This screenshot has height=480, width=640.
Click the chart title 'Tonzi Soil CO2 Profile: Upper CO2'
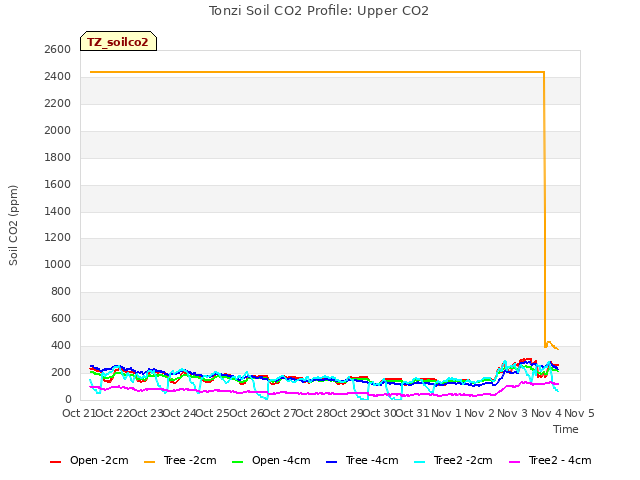[319, 11]
